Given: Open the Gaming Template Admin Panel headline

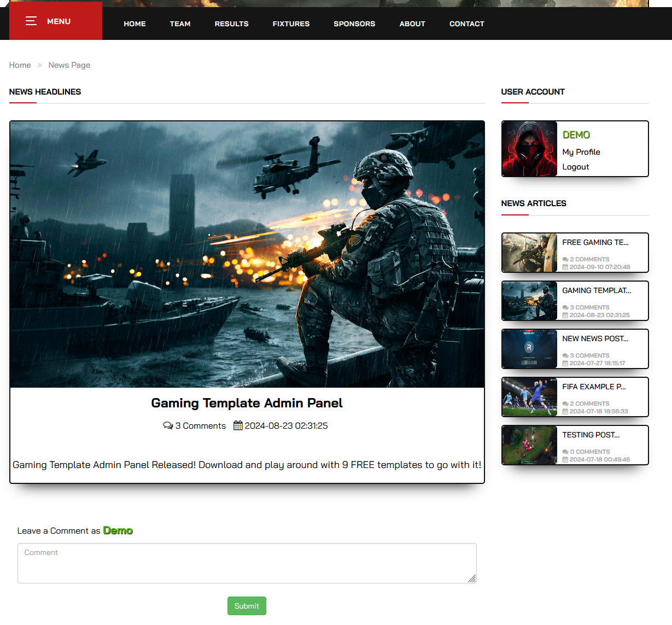Looking at the screenshot, I should (247, 403).
